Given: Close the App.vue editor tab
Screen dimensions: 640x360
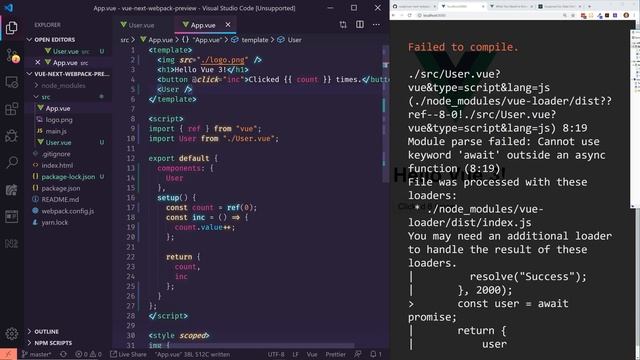Looking at the screenshot, I should [228, 25].
